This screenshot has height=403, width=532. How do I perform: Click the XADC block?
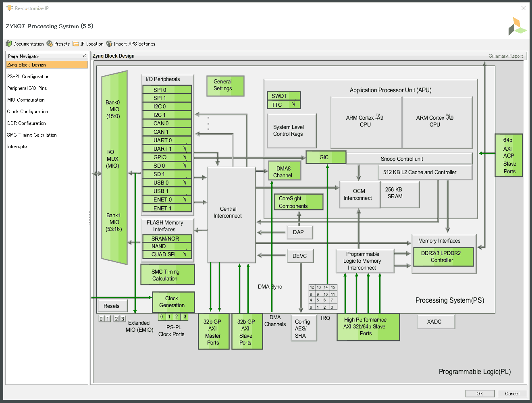pyautogui.click(x=436, y=322)
